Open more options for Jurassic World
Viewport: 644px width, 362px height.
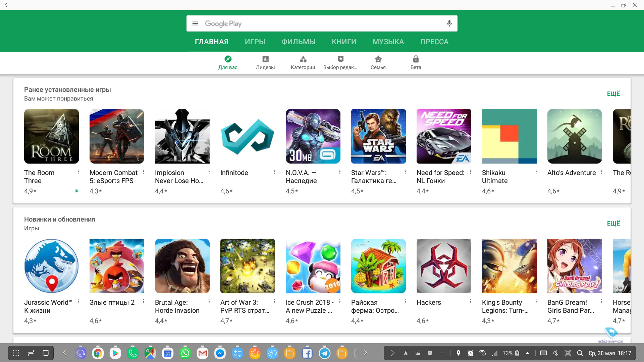[78, 301]
